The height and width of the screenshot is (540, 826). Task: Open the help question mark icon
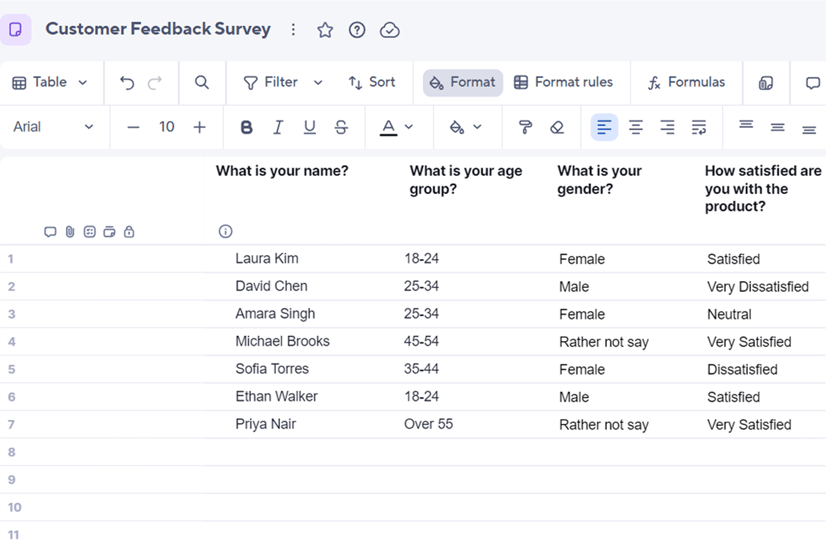pos(357,30)
